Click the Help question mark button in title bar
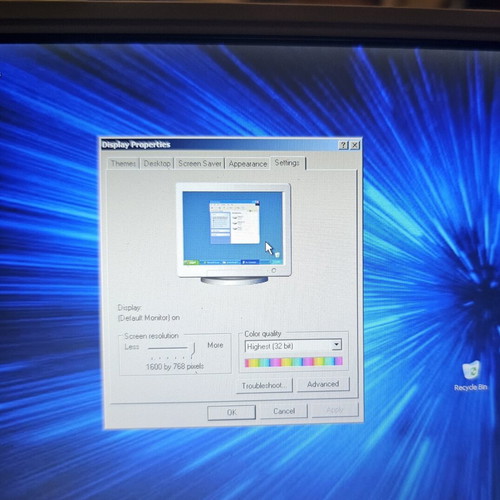Viewport: 500px width, 500px height. click(343, 145)
